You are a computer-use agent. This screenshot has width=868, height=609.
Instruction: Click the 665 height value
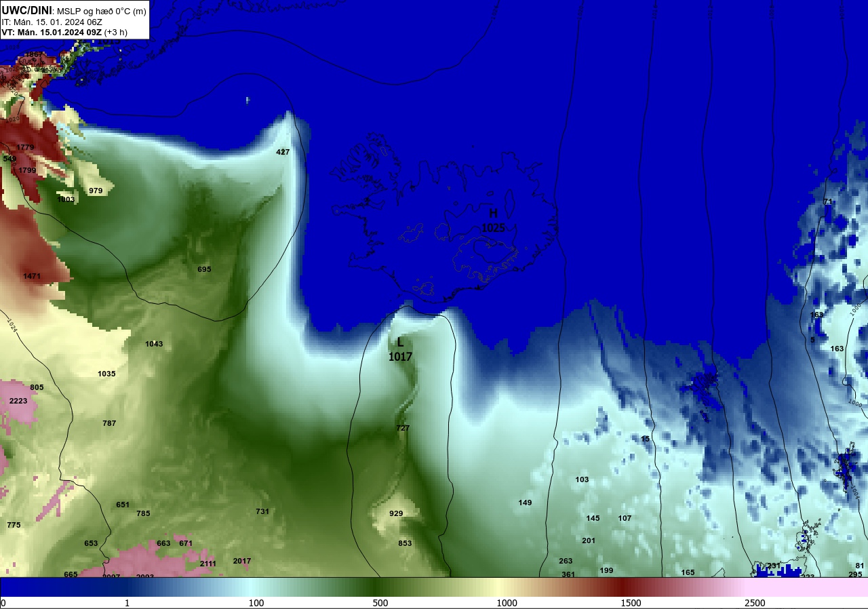71,574
